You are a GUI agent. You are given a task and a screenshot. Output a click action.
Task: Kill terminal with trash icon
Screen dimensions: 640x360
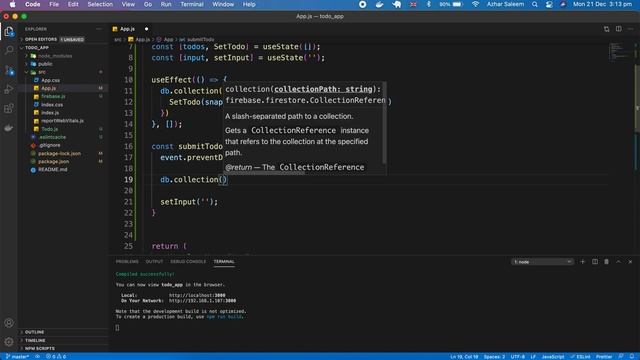[607, 262]
